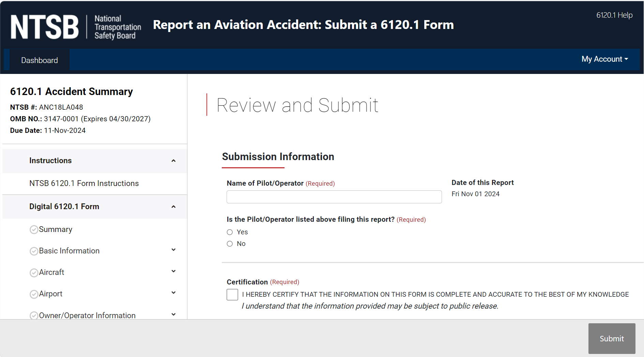Click the Aircraft checkmark status icon
The image size is (644, 357).
click(x=34, y=273)
